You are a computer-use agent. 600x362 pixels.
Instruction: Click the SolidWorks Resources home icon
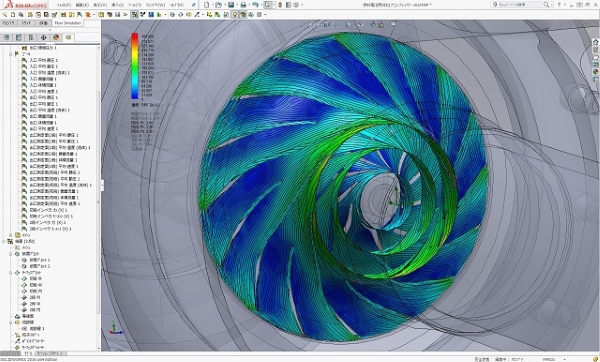[x=595, y=42]
